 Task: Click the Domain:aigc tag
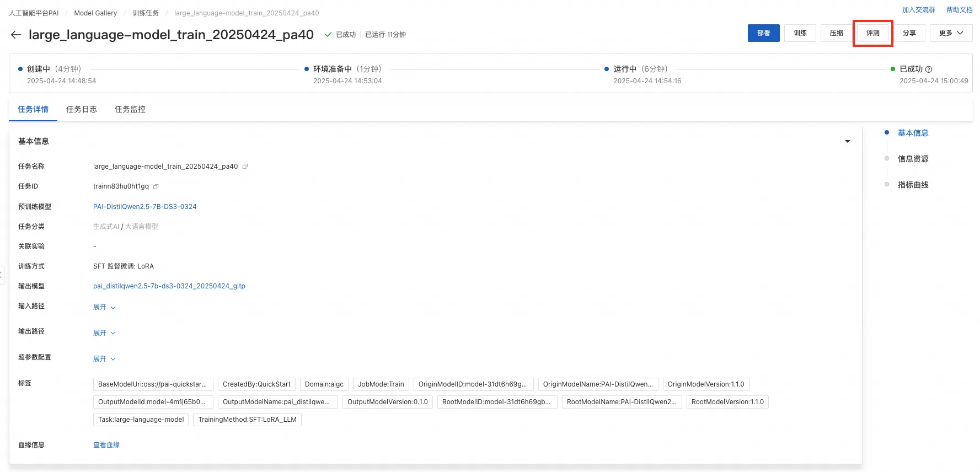(324, 384)
